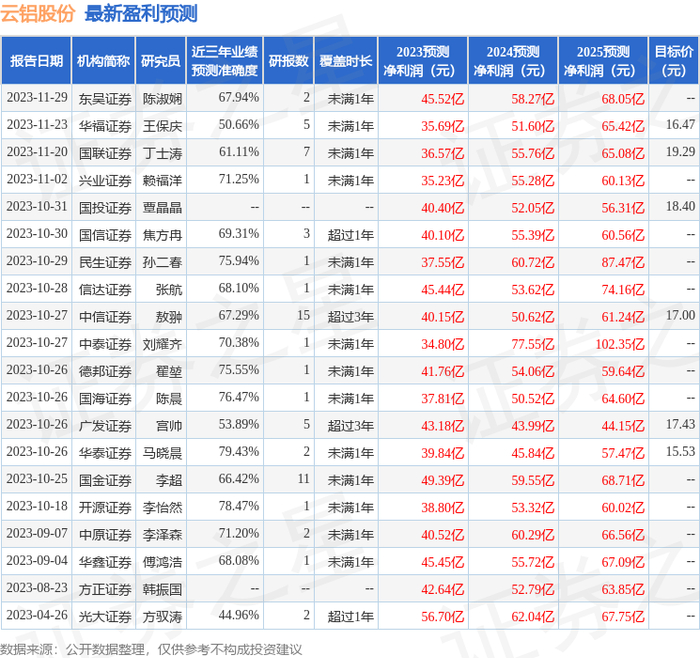Select the 国联证券 institution cell

(105, 153)
